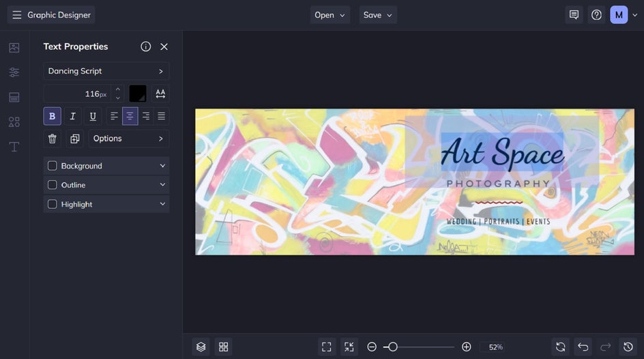Viewport: 644px width, 359px height.
Task: Decrease font size with down arrow
Action: [x=118, y=98]
